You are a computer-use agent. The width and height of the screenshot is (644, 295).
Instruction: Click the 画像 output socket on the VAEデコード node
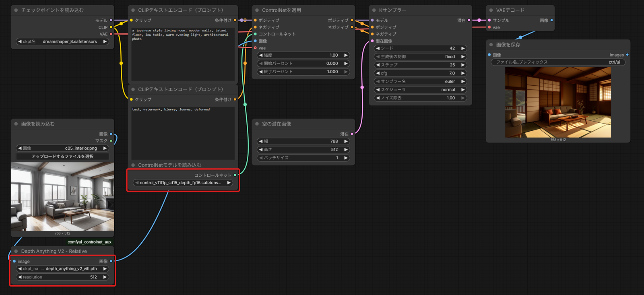[x=551, y=20]
